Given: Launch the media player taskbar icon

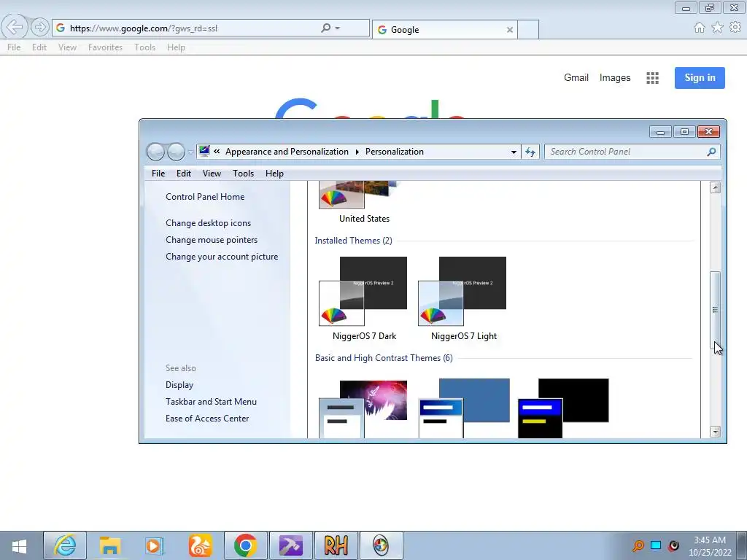Looking at the screenshot, I should 155,545.
